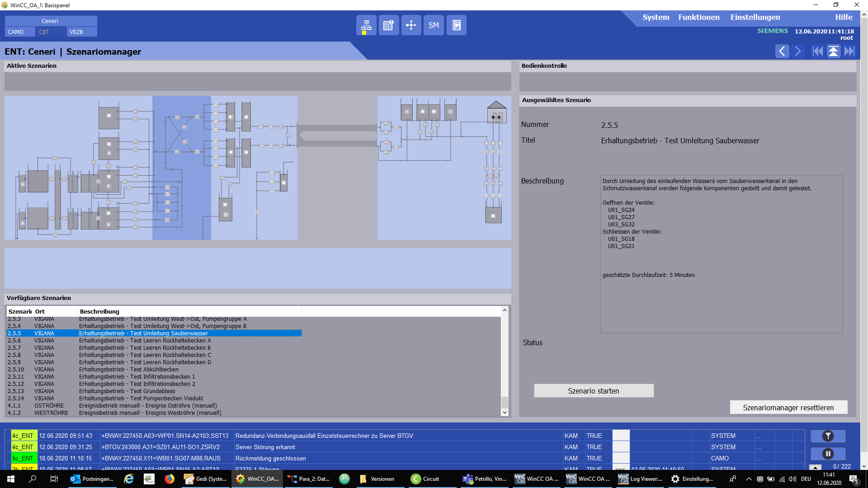This screenshot has width=868, height=488.
Task: Switch to the VEZB section tab
Action: (x=81, y=32)
